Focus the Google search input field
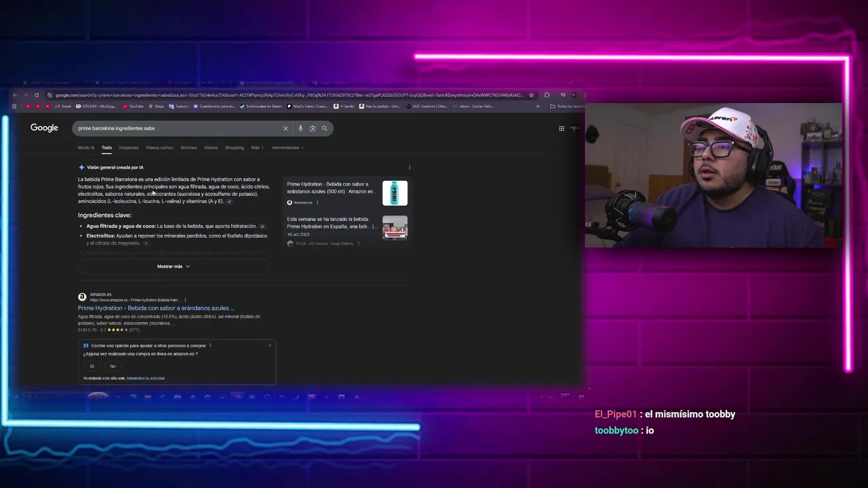The height and width of the screenshot is (488, 868). click(x=180, y=128)
